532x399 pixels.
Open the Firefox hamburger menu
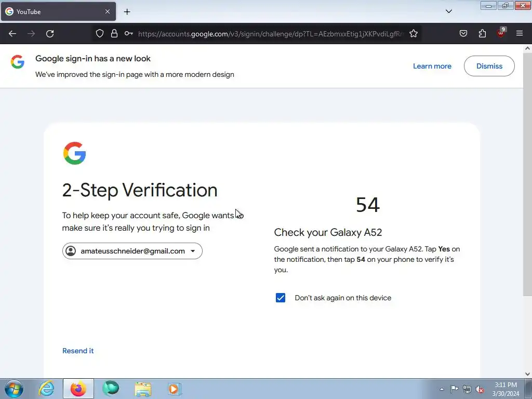coord(520,33)
